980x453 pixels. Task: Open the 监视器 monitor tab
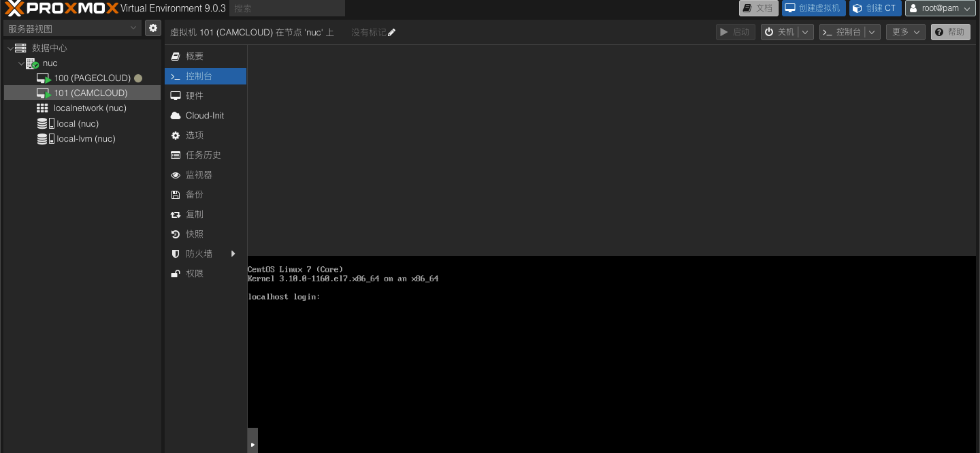coord(206,175)
